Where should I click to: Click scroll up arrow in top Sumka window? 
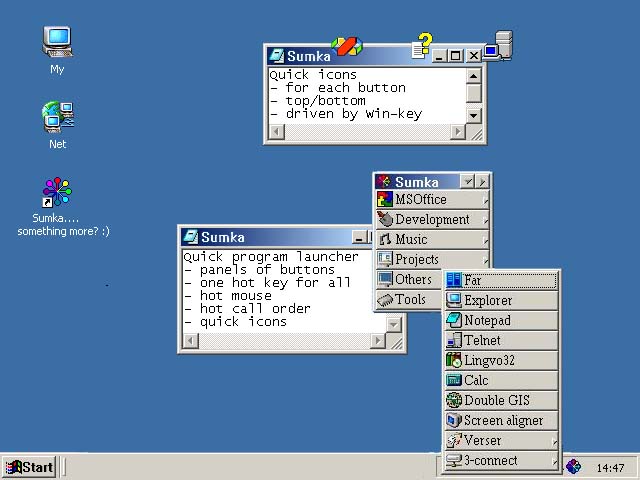coord(473,76)
